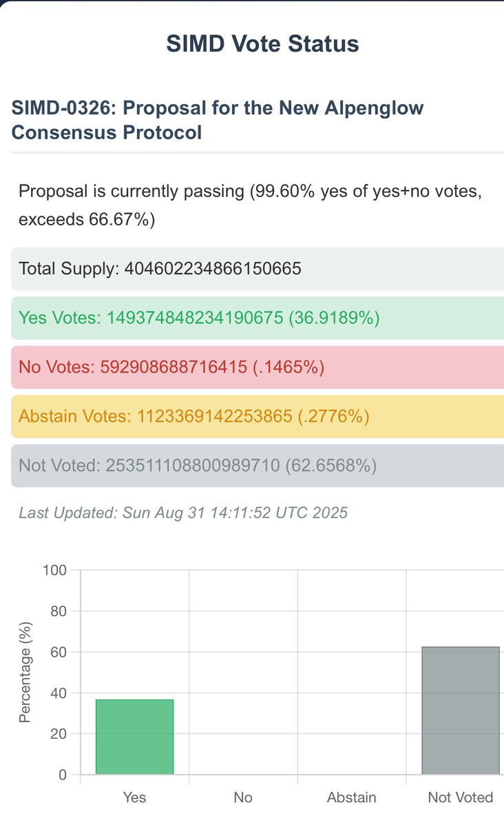
Task: Click the green Yes bar in chart
Action: click(135, 736)
